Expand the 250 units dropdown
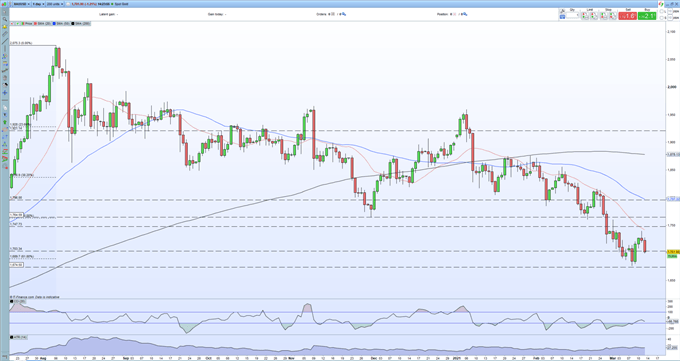 coord(55,4)
